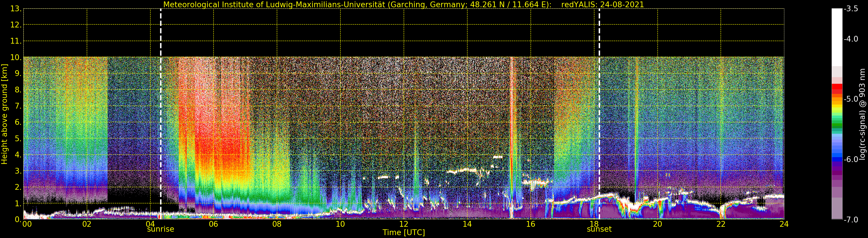Click the '-5.0' label on the colorbar
The width and height of the screenshot is (868, 238).
pyautogui.click(x=851, y=99)
